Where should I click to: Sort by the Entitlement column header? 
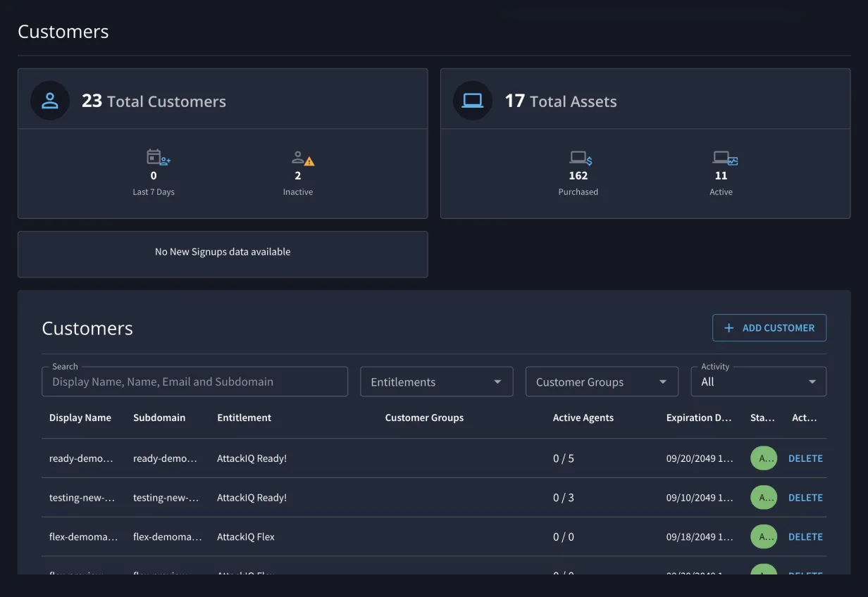pos(244,417)
